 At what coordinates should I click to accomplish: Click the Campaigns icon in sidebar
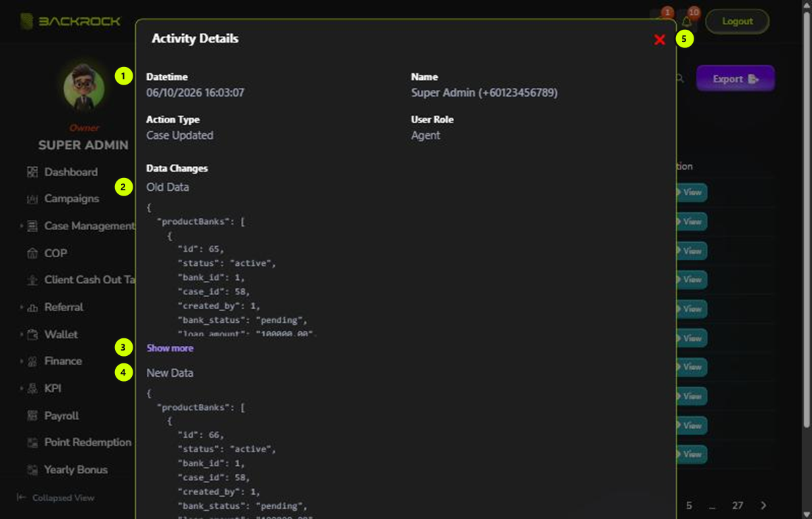[x=32, y=199]
